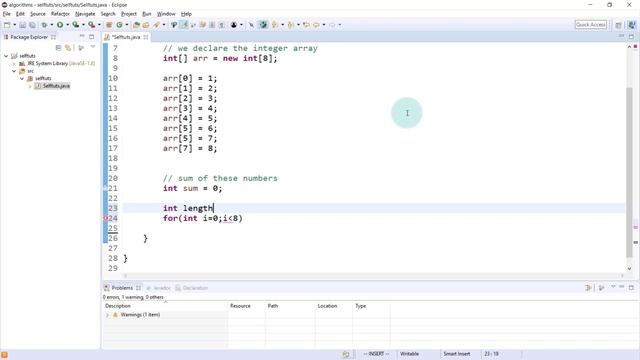Open the Refactor menu
The width and height of the screenshot is (640, 360).
[x=60, y=14]
